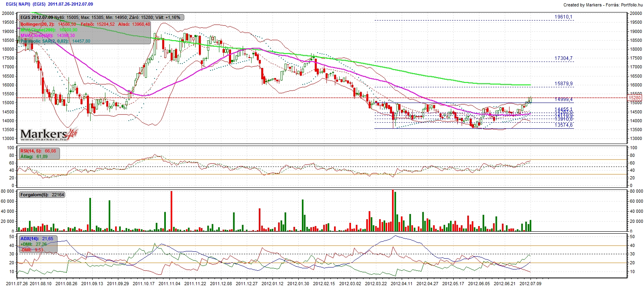Click the 17304,7 Fibonacci level label
This screenshot has width=644, height=288.
pos(563,58)
